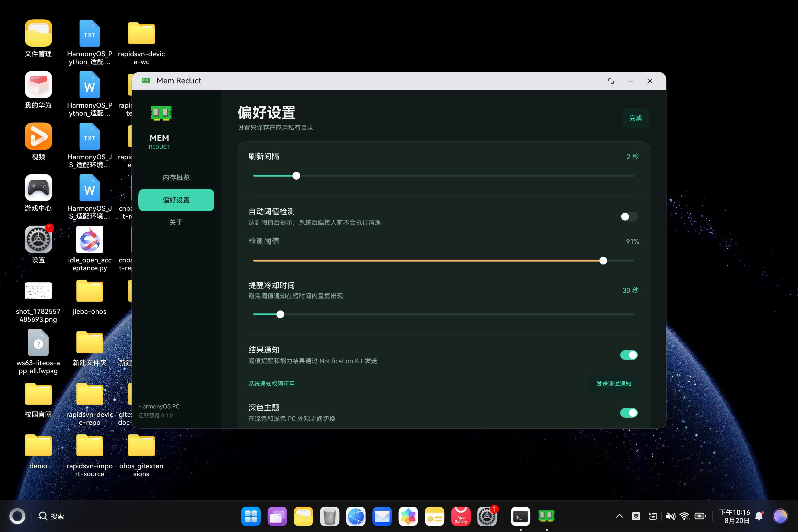Switch the 英 input method indicator
Viewport: 798px width, 532px height.
(636, 516)
